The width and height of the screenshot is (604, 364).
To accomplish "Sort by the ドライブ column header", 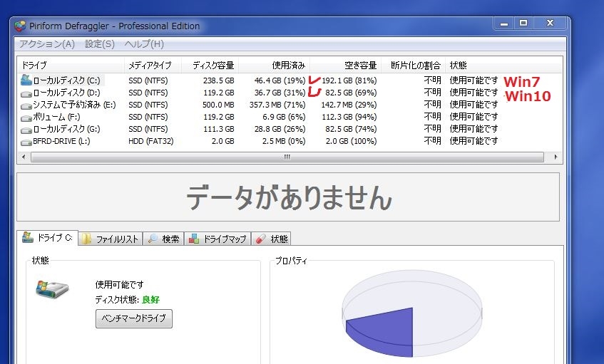I will [x=71, y=66].
